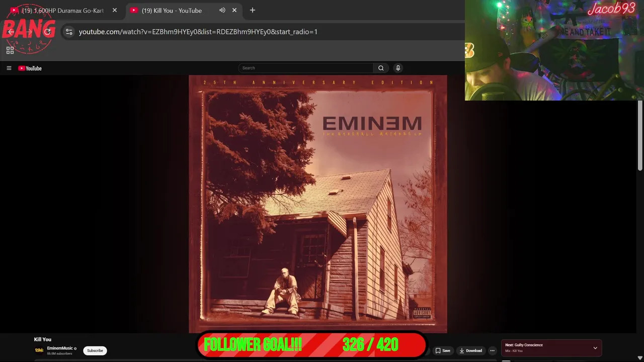Image resolution: width=644 pixels, height=362 pixels.
Task: Open EminemMusic channel name link
Action: coord(60,348)
